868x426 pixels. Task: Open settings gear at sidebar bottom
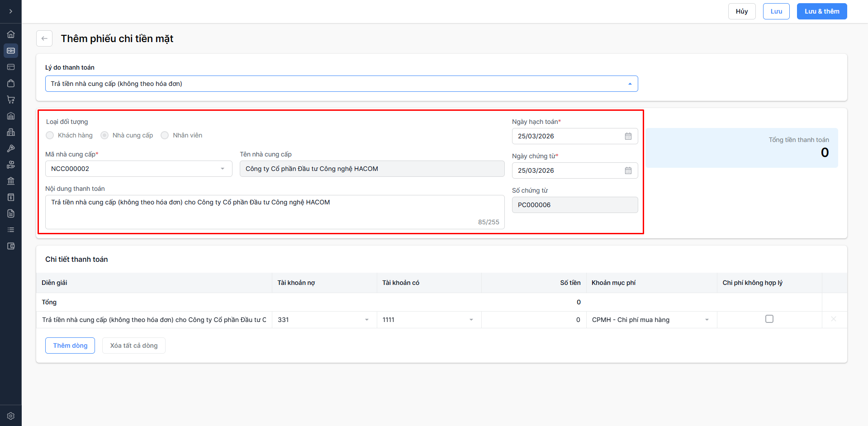[x=11, y=416]
